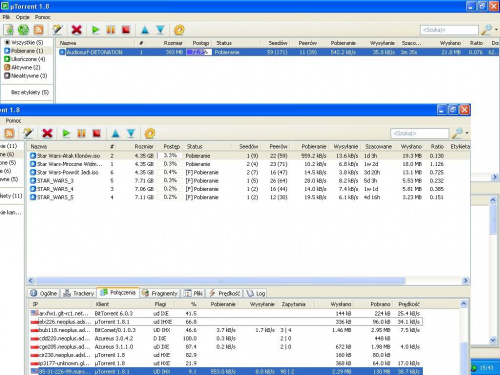Click Move Up Queue arrow in front window
Viewport: 500px width, 375px height.
tap(115, 133)
